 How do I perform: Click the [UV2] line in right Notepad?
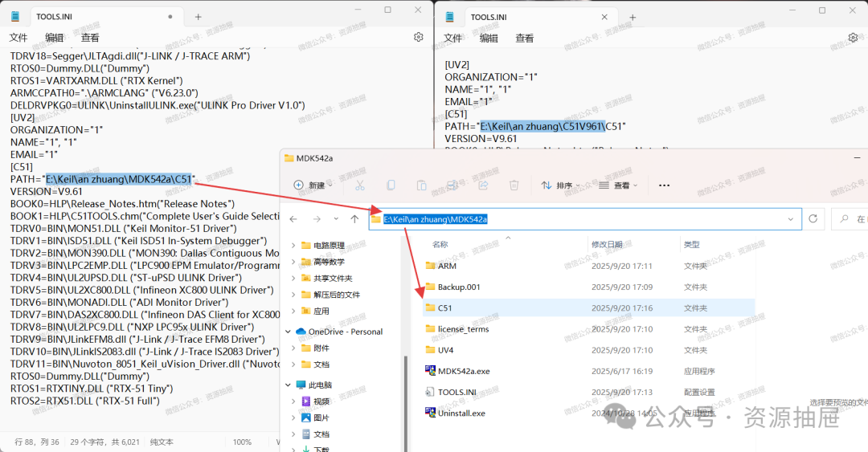(x=457, y=65)
